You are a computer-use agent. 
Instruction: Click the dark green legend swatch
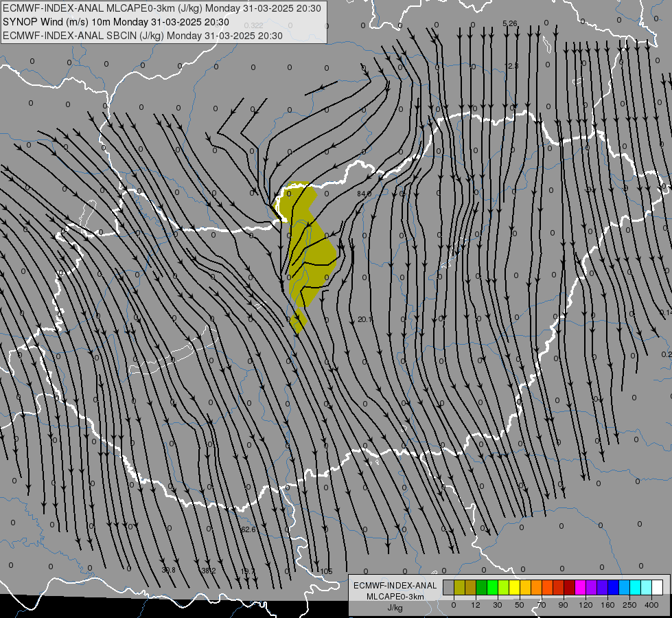pyautogui.click(x=482, y=587)
